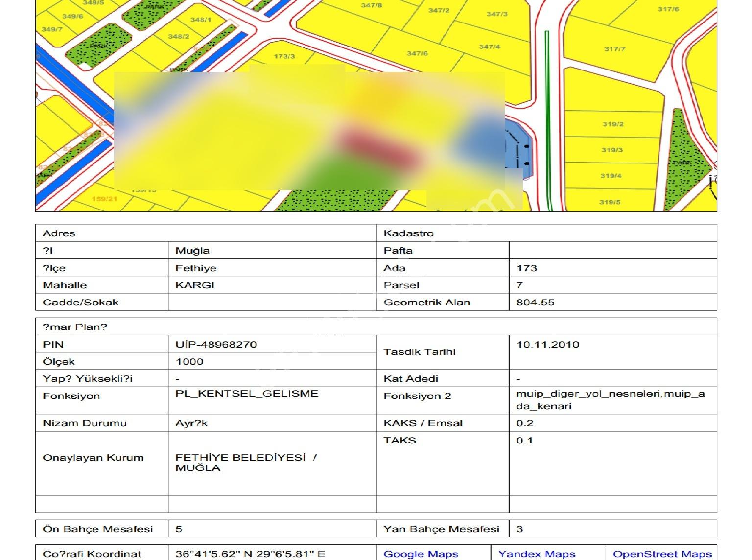Click the Parsel value 7

(x=519, y=285)
